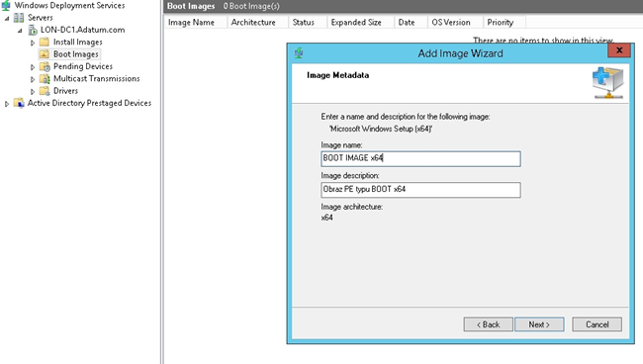Click the Image Metadata heading
The height and width of the screenshot is (364, 643).
(337, 75)
